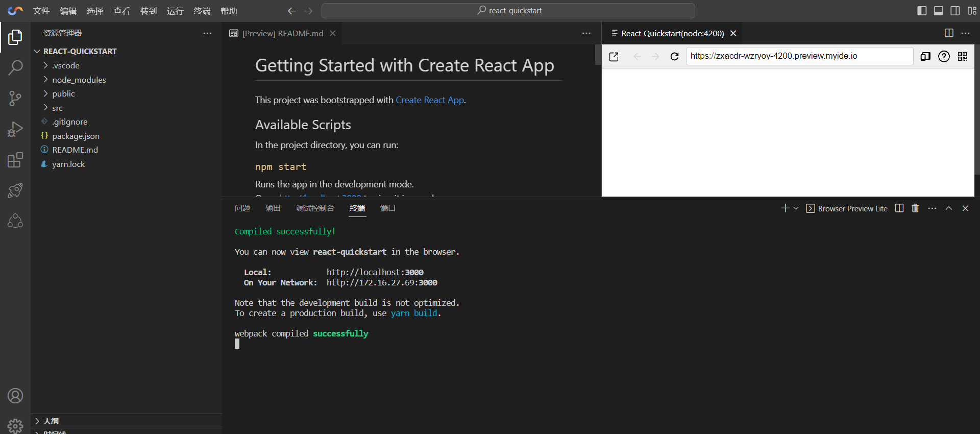Switch to the 输出 panel tab

click(x=273, y=208)
